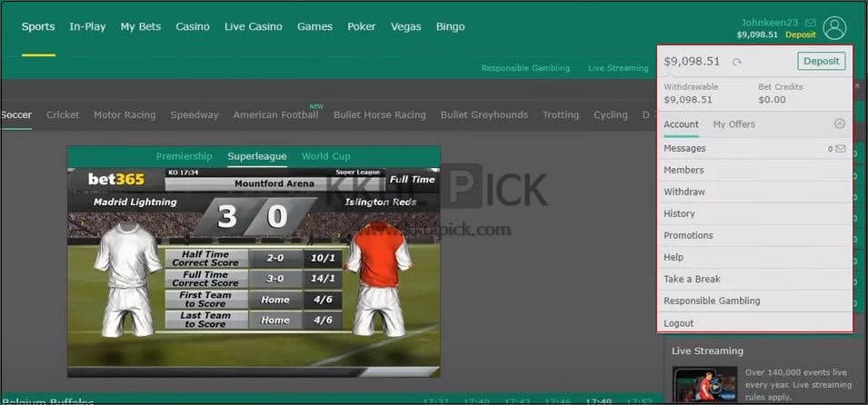Open Messages in account menu
This screenshot has width=868, height=405.
tap(754, 148)
